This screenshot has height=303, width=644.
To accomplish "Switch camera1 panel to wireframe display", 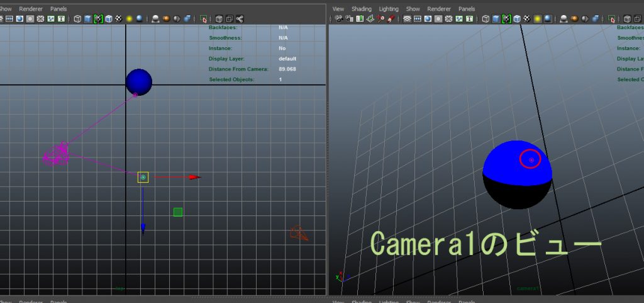I will (x=486, y=19).
